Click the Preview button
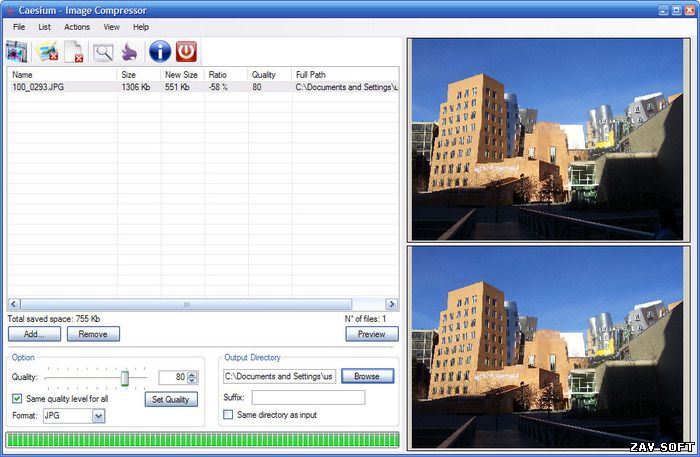The width and height of the screenshot is (700, 457). [372, 334]
